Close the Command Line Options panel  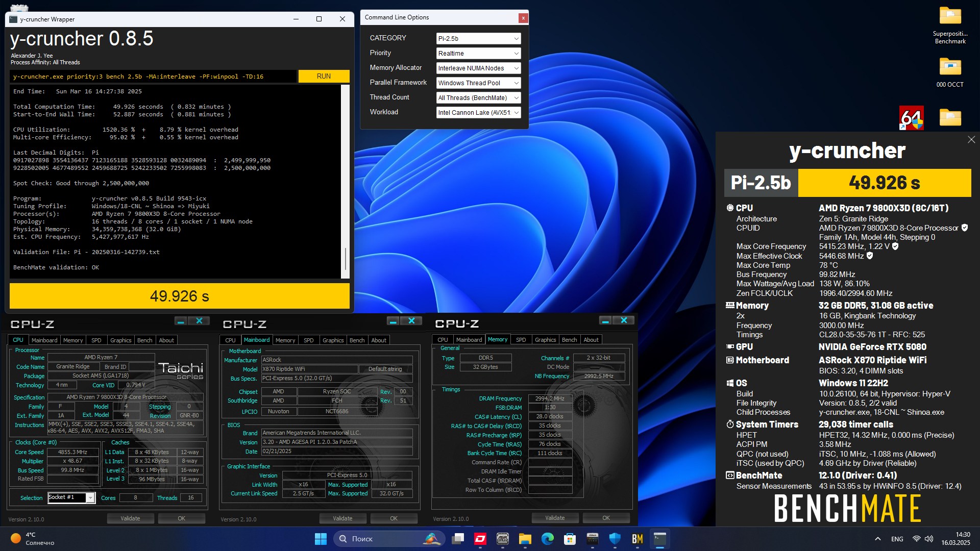click(x=523, y=18)
